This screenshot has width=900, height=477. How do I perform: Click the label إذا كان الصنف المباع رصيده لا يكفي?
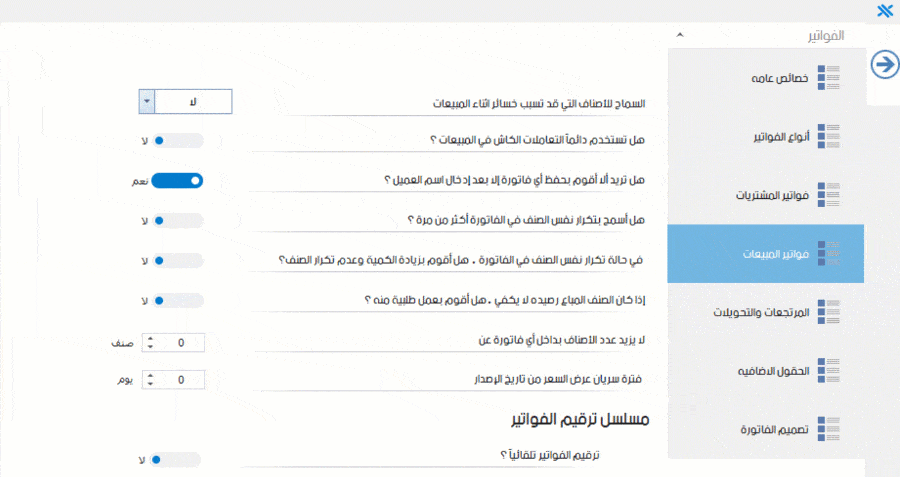click(505, 300)
